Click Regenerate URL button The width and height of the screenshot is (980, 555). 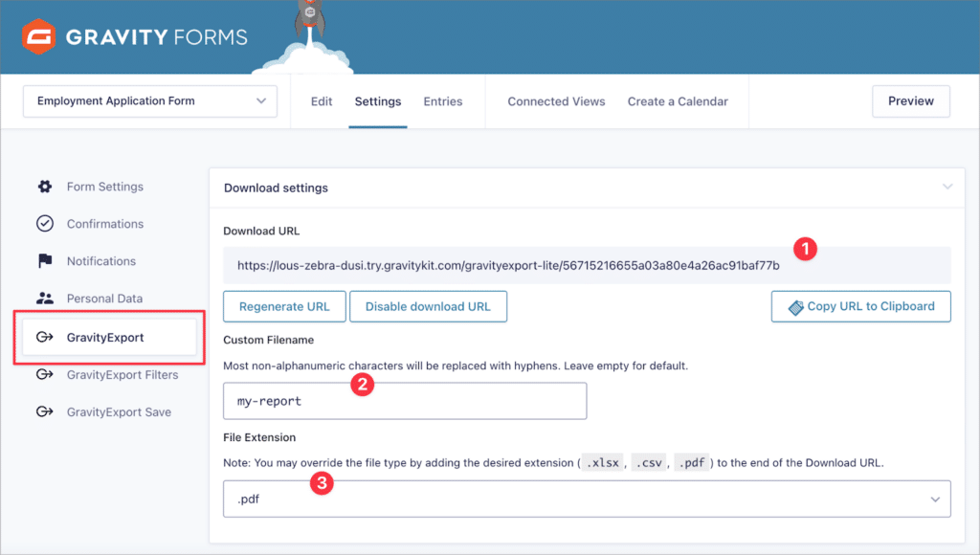pyautogui.click(x=284, y=306)
